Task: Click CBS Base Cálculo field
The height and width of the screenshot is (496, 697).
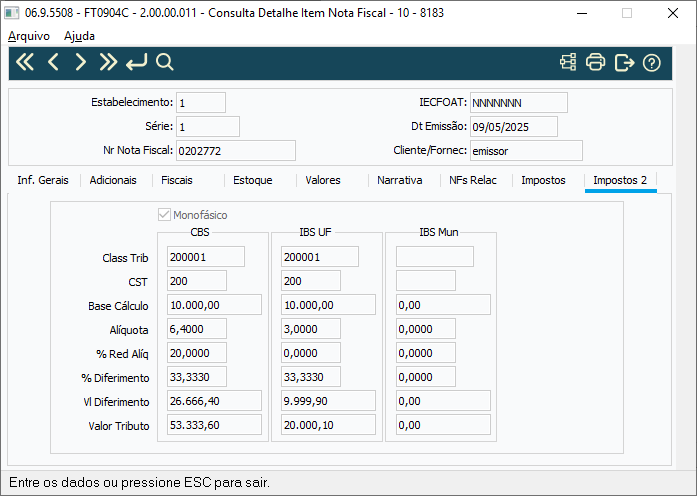Action: point(214,305)
